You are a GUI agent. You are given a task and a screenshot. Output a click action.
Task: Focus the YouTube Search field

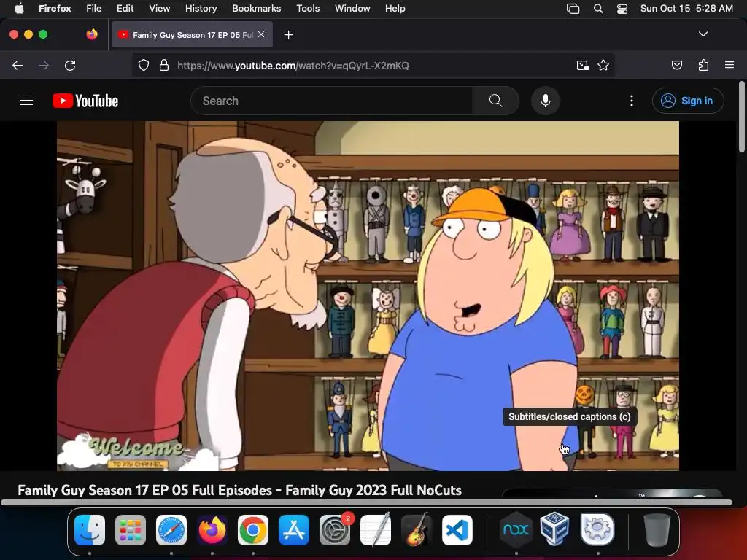click(332, 101)
